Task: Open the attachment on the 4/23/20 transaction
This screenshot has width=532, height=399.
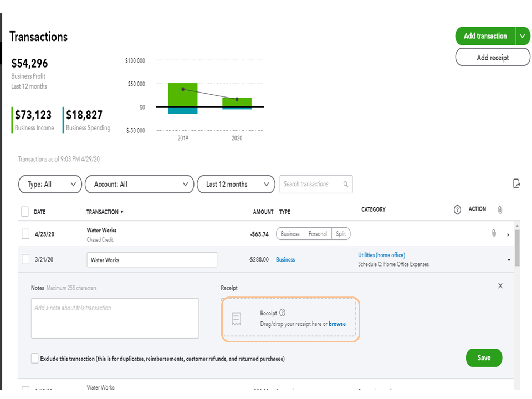Action: (494, 233)
